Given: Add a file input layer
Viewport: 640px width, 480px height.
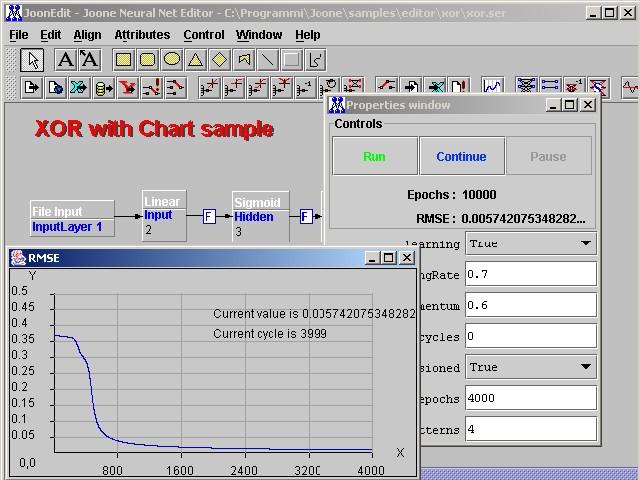Looking at the screenshot, I should tap(32, 87).
